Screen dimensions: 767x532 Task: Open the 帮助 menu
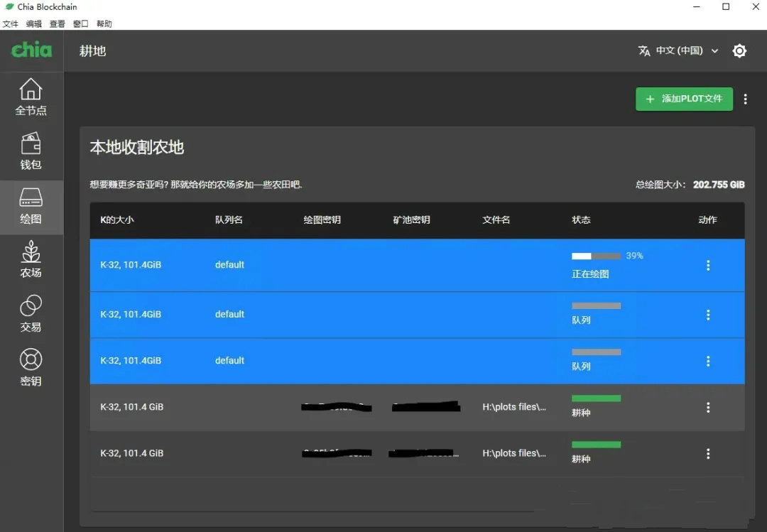(x=104, y=24)
